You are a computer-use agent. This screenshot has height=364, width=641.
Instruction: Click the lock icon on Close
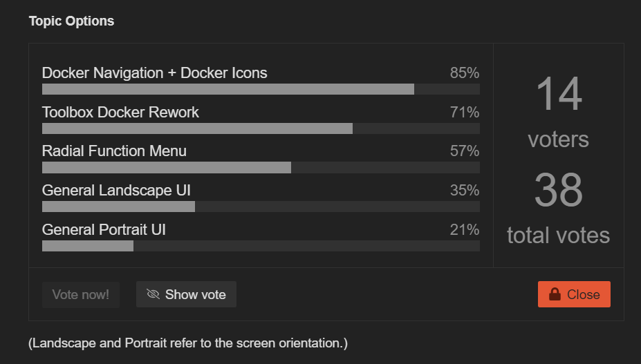(555, 294)
